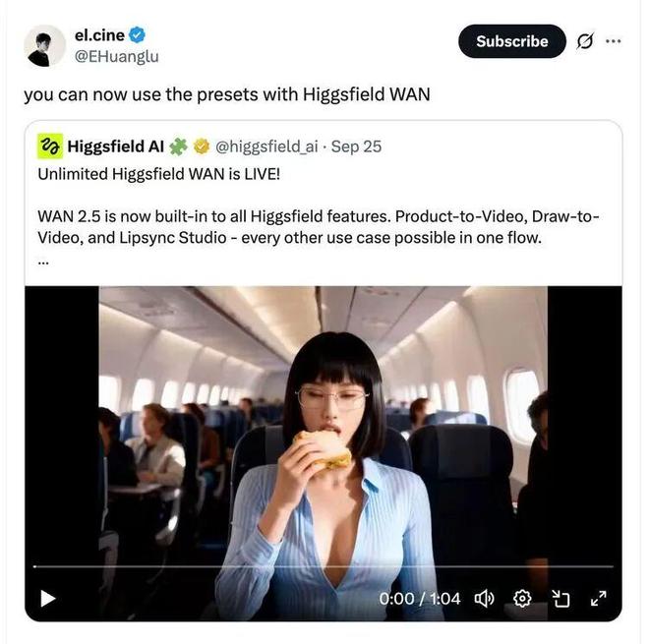Open video settings gear

coord(522,598)
